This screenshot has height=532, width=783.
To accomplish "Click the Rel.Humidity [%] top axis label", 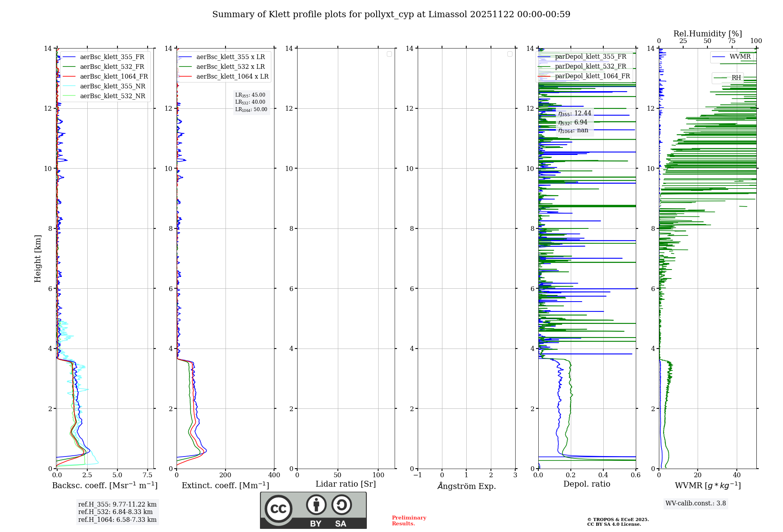I will [707, 34].
